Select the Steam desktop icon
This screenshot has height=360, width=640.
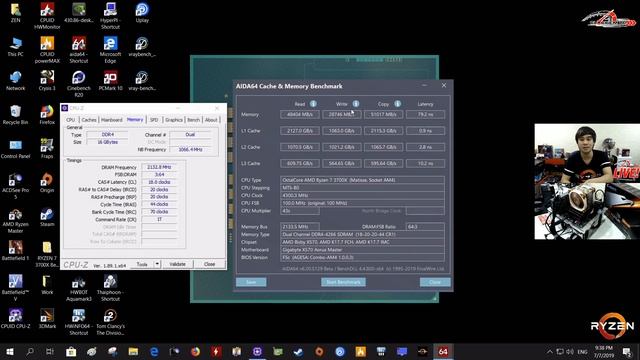47,217
